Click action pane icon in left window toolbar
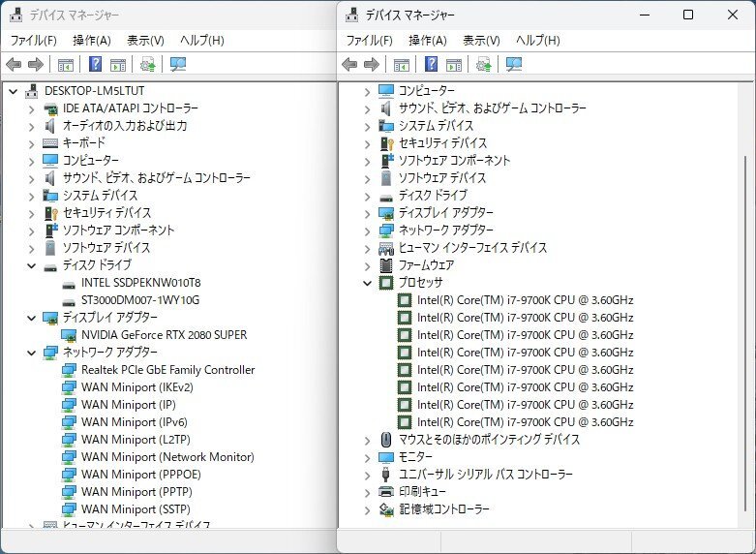Viewport: 756px width, 554px height. [x=118, y=65]
